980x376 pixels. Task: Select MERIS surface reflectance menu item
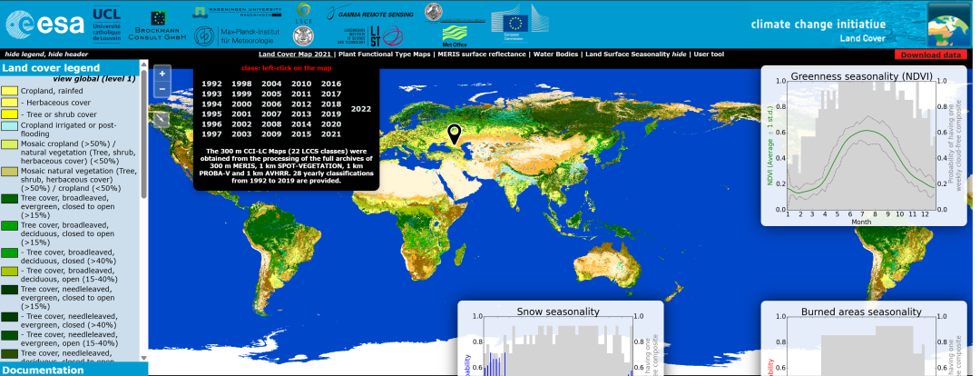(482, 54)
